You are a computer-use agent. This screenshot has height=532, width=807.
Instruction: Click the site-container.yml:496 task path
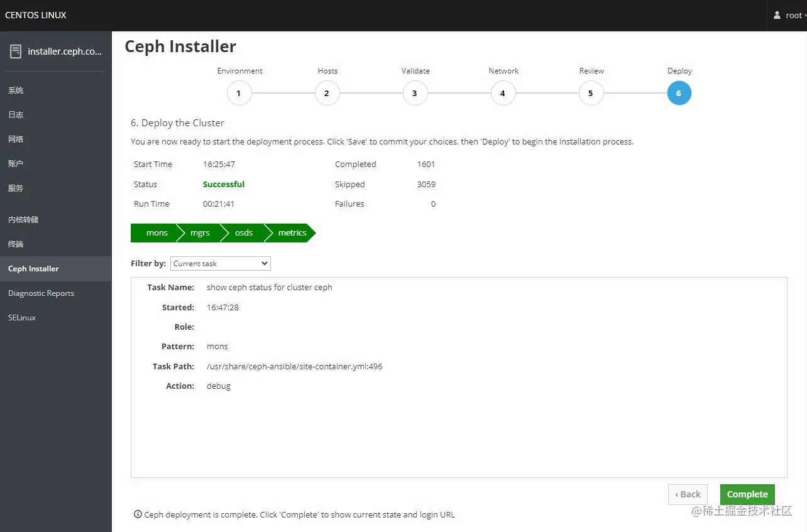pos(295,366)
